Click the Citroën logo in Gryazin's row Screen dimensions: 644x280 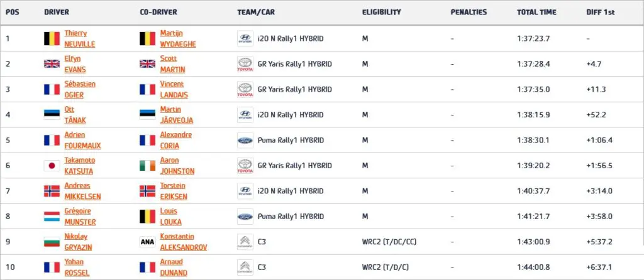[244, 242]
